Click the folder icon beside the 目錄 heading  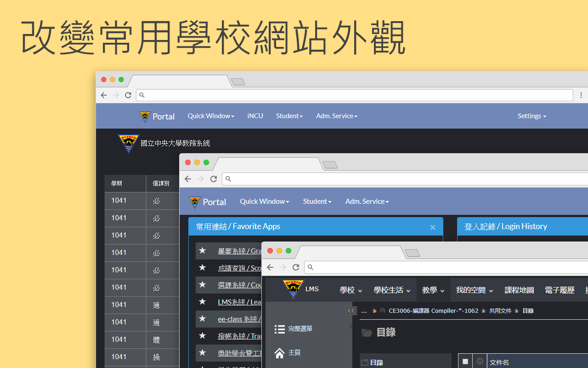(367, 333)
